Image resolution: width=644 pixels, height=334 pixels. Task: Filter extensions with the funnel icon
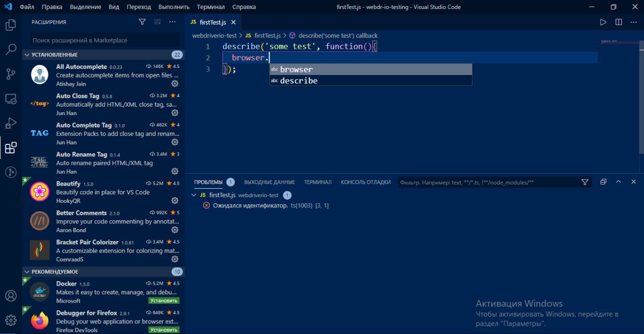pyautogui.click(x=142, y=22)
